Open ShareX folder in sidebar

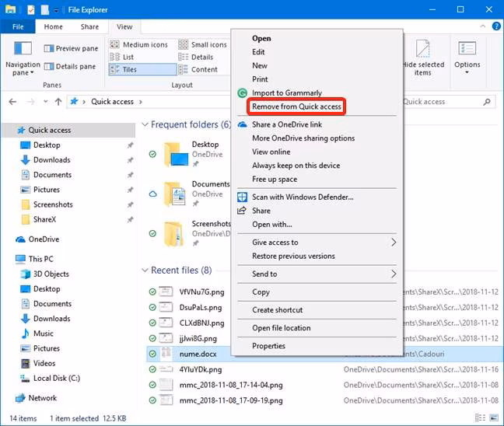coord(44,219)
